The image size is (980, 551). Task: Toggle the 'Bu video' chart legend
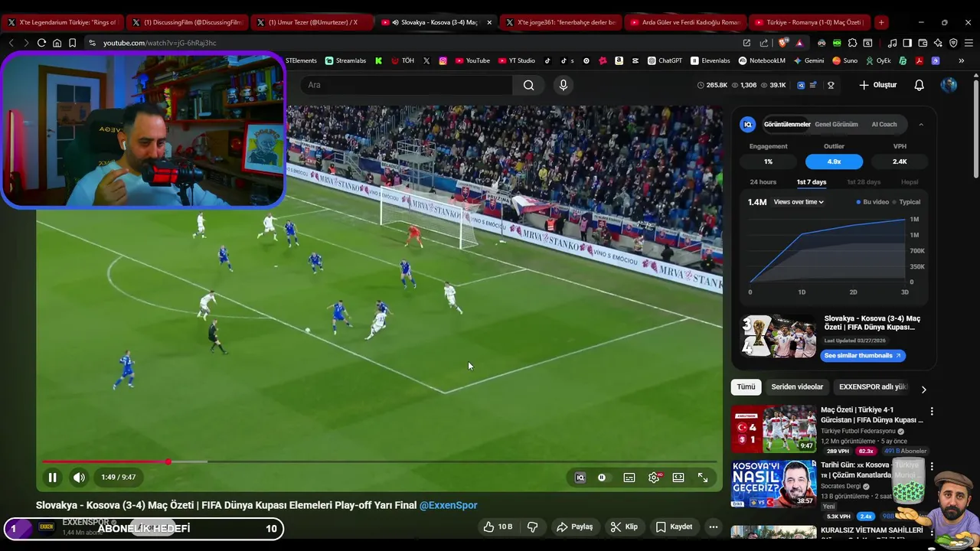click(873, 202)
